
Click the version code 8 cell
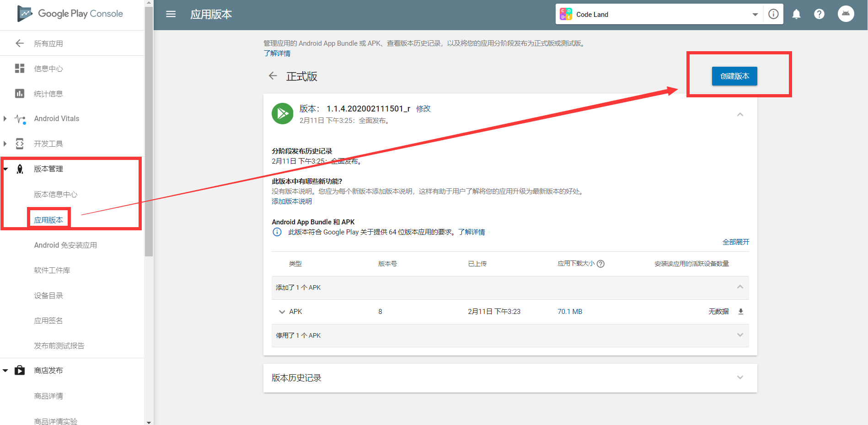tap(380, 312)
